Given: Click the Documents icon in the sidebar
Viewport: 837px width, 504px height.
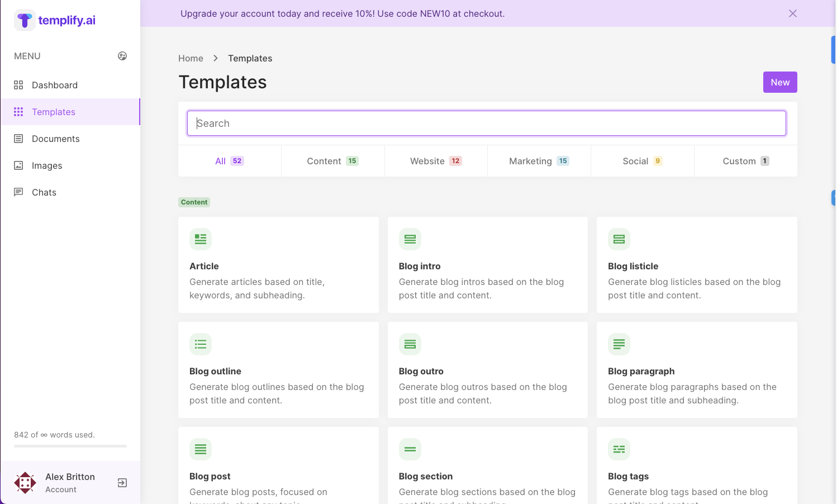Looking at the screenshot, I should click(18, 139).
